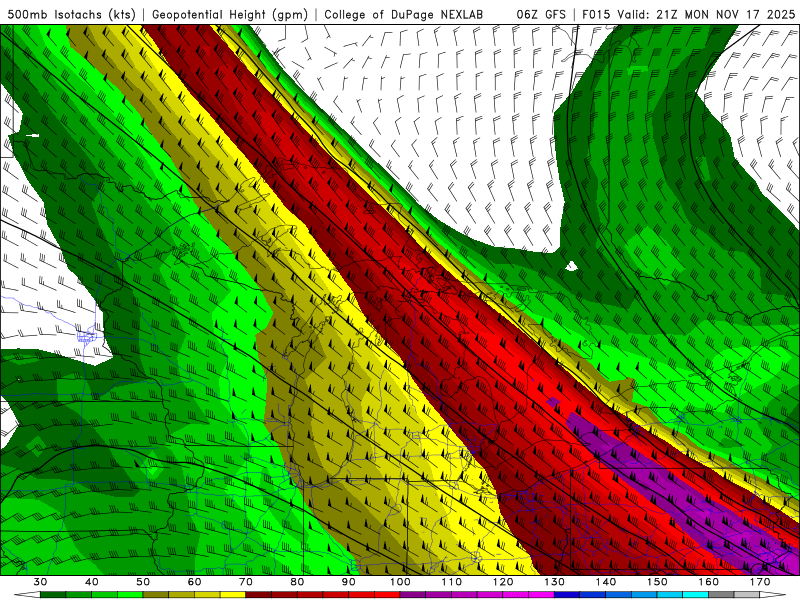Select the bright red swatch ending at 100 kts

387,595
